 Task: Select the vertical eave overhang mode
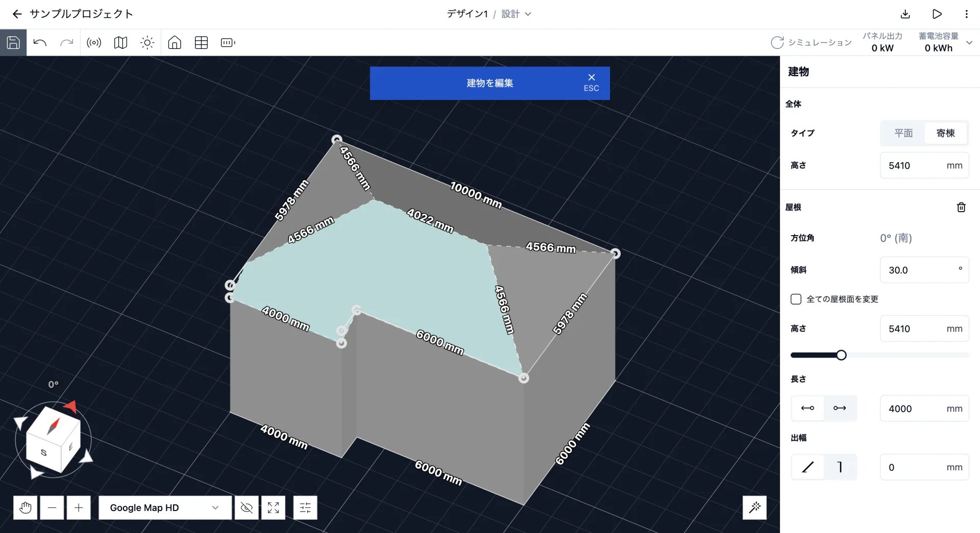pyautogui.click(x=840, y=467)
